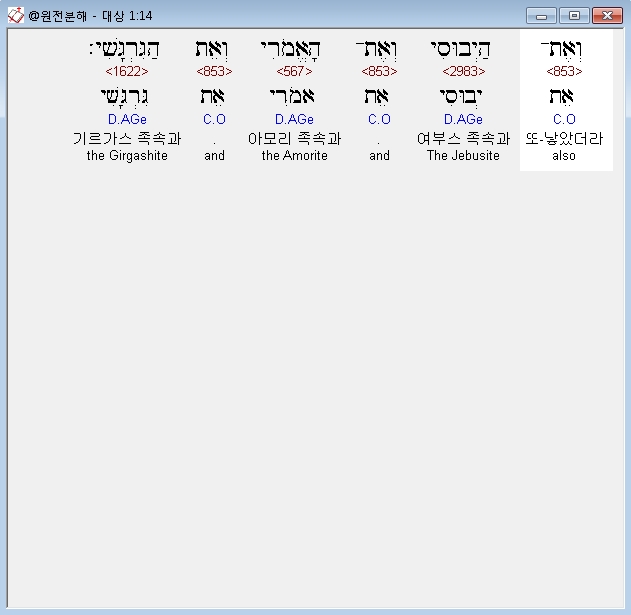
Task: Click the title text '@원전분해 - 대상 1:14'
Action: point(90,16)
